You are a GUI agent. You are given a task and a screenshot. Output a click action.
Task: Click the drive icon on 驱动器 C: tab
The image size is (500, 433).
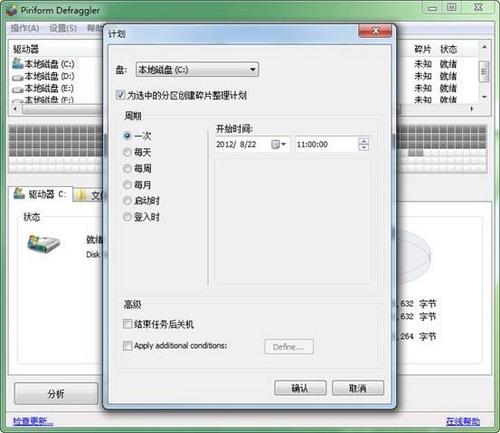(x=19, y=193)
